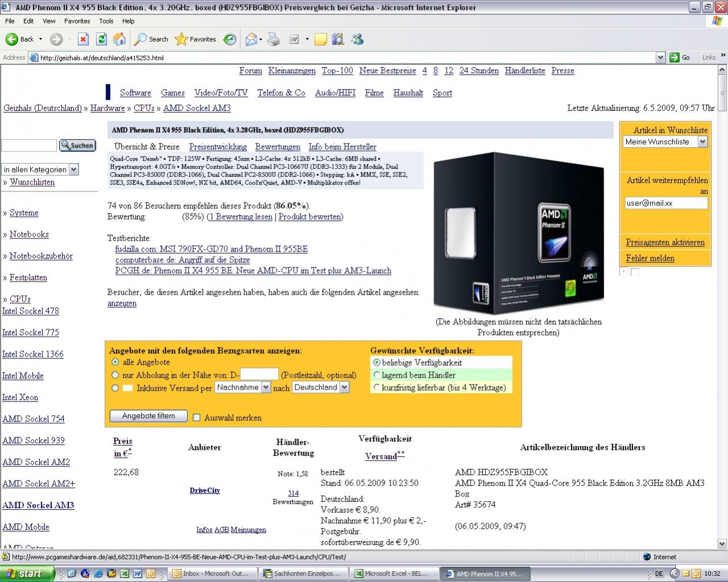Click the Research books toolbar icon
Viewport: 728px width, 582px height.
coord(338,39)
